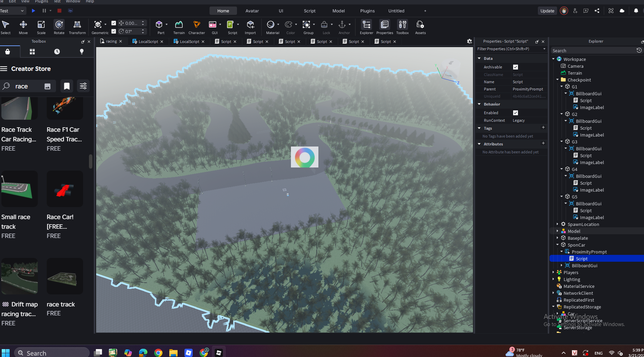Open the Terrain editor

click(179, 27)
